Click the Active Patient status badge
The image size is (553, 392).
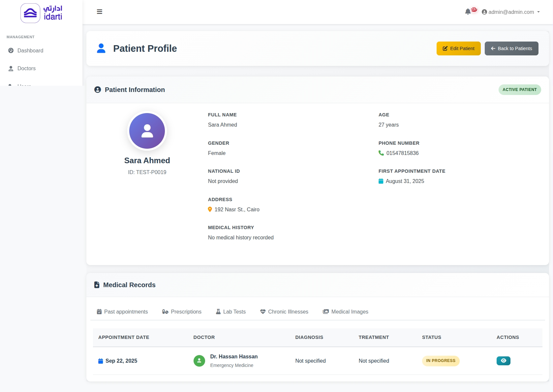pos(519,90)
